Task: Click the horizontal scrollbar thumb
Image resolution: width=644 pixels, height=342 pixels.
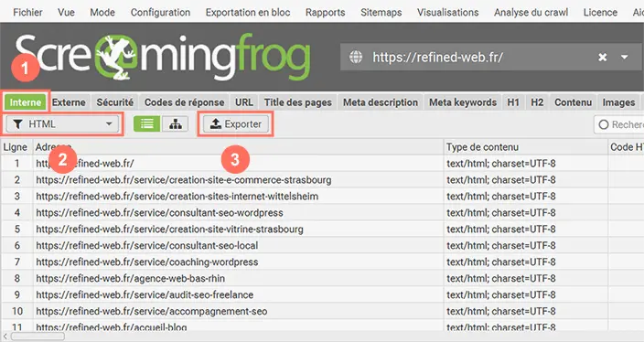Action: pos(38,337)
